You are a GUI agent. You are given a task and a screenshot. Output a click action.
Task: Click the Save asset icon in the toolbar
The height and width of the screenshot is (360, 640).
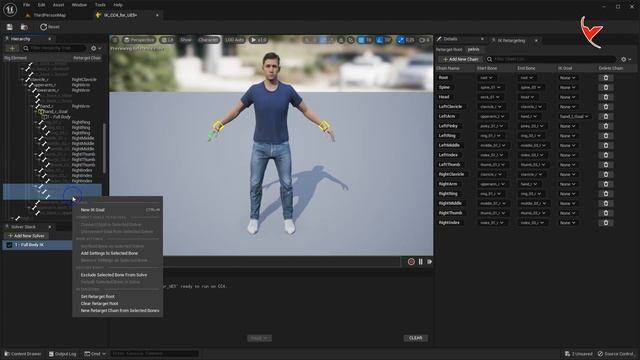coord(9,27)
